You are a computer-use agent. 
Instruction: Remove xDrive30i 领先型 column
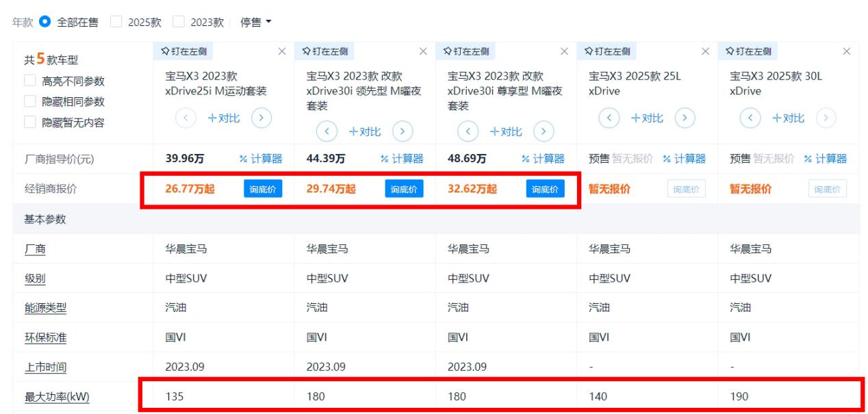pos(423,51)
